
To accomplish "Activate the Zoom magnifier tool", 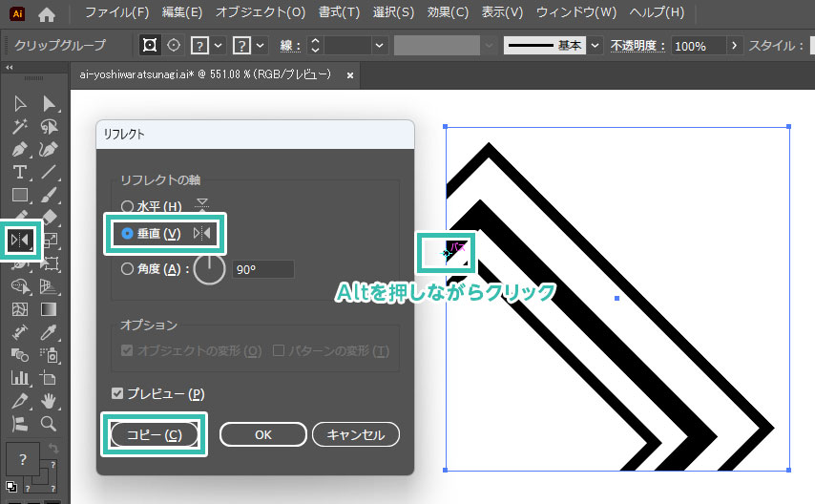I will coord(49,423).
